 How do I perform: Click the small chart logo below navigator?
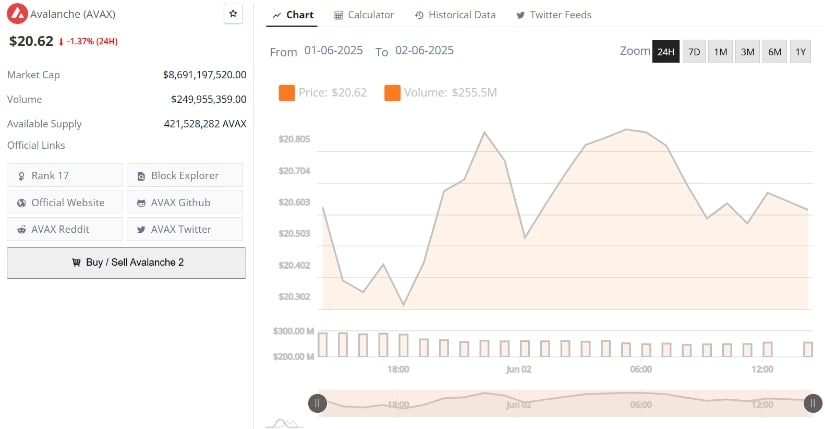tap(285, 423)
